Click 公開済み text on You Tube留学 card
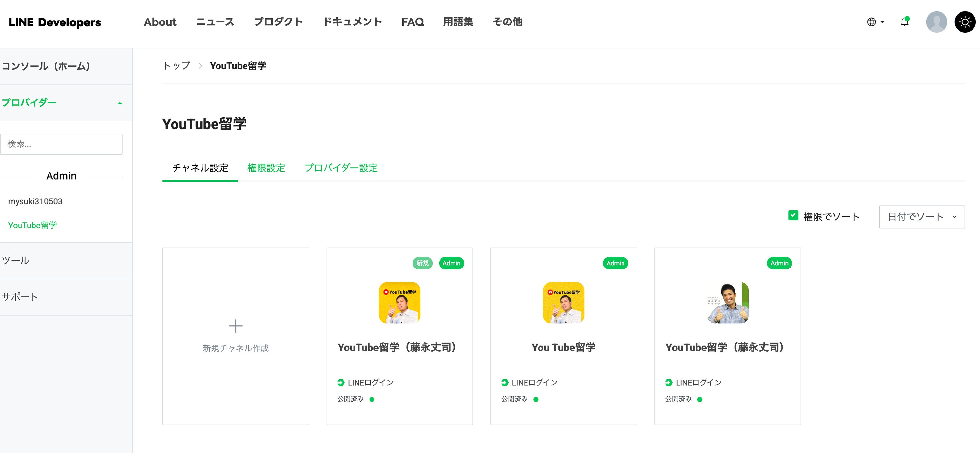 click(514, 399)
